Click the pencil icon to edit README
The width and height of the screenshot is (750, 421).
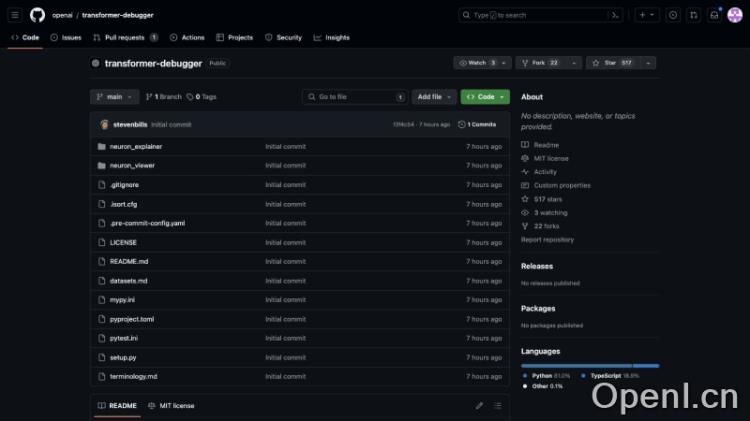tap(479, 406)
